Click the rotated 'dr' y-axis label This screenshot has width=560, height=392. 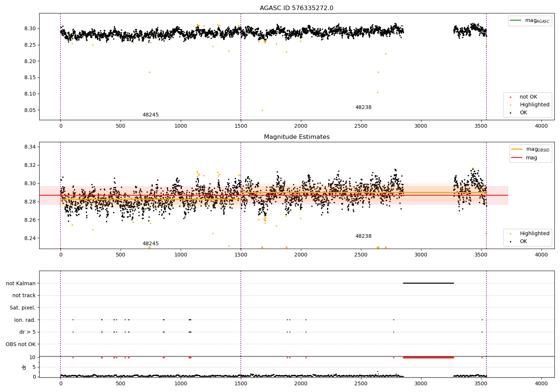click(x=24, y=367)
